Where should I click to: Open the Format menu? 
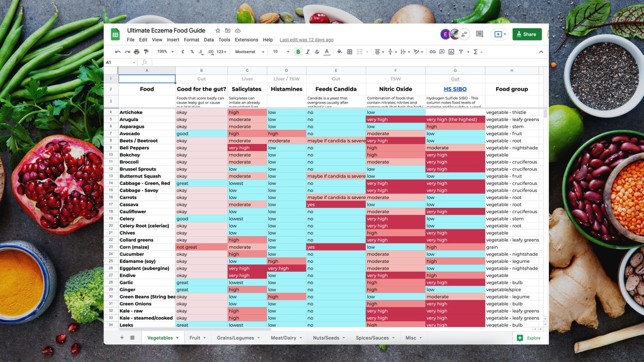tap(192, 40)
